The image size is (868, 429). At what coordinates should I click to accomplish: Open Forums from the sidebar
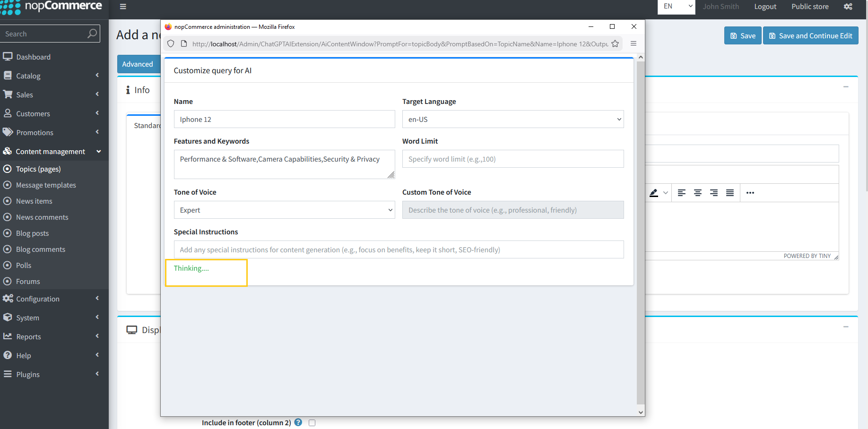pyautogui.click(x=28, y=281)
